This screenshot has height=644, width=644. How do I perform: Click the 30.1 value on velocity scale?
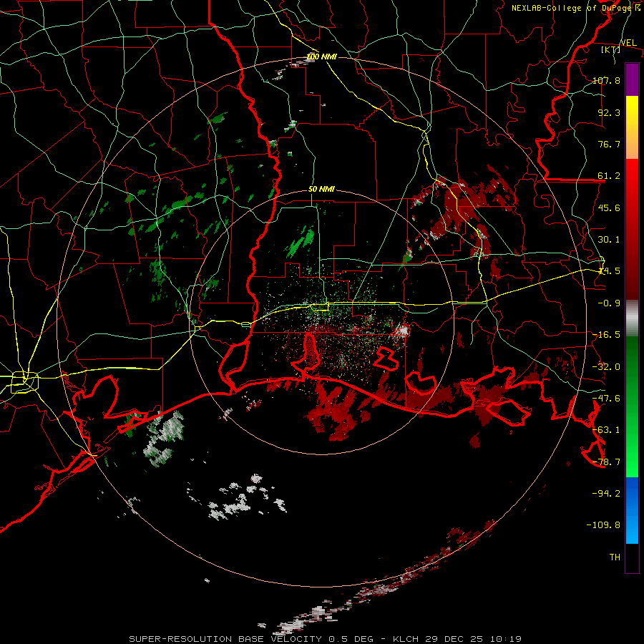click(x=609, y=240)
